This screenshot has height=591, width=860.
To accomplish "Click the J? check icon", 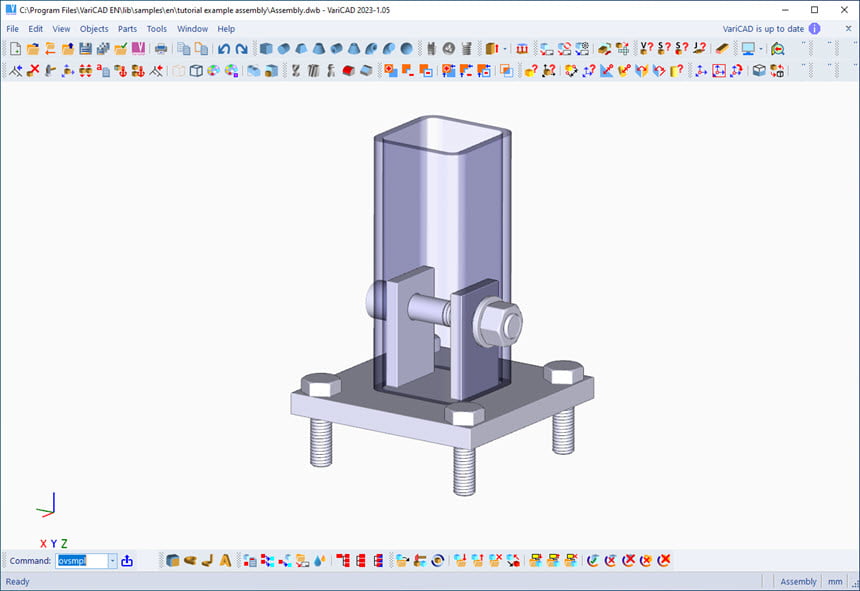I will (699, 49).
